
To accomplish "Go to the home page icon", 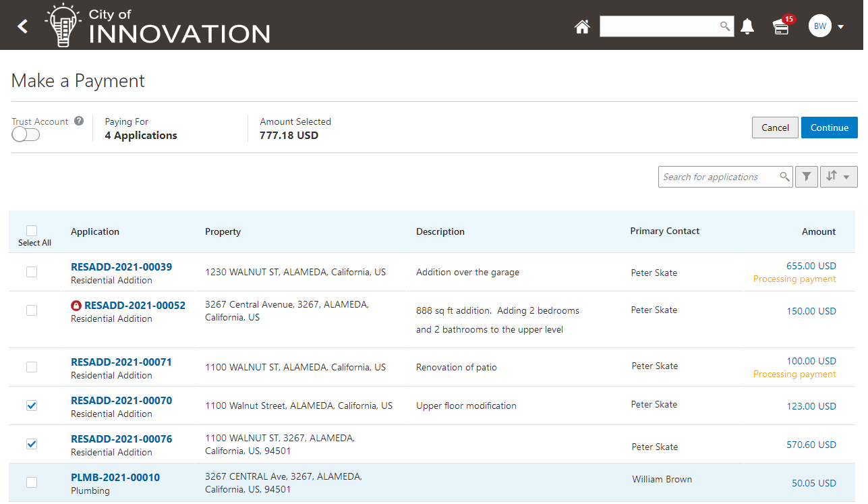I will point(582,26).
